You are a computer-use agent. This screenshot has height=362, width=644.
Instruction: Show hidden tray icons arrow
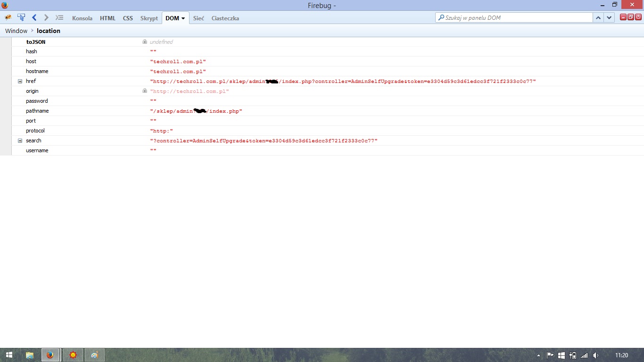(539, 355)
